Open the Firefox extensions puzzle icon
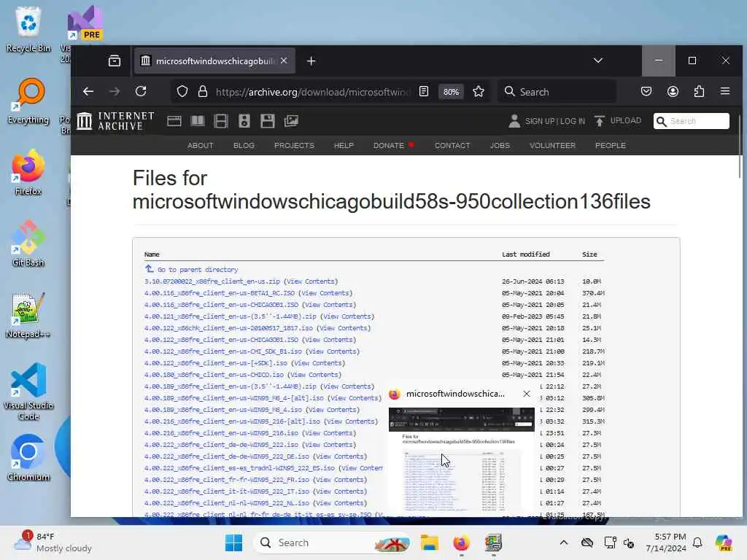The width and height of the screenshot is (747, 560). pyautogui.click(x=699, y=91)
